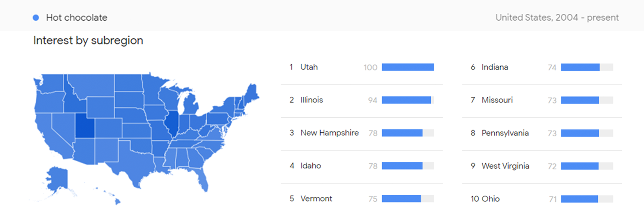The width and height of the screenshot is (644, 223).
Task: Open the Illinois ranking entry
Action: pos(312,100)
